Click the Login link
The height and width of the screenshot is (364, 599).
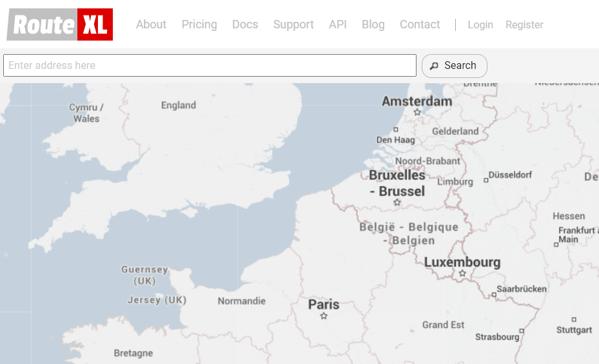click(480, 24)
